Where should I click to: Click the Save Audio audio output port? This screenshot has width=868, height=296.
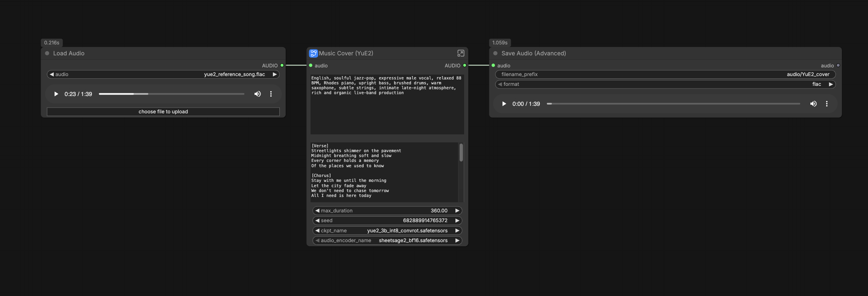coord(838,66)
